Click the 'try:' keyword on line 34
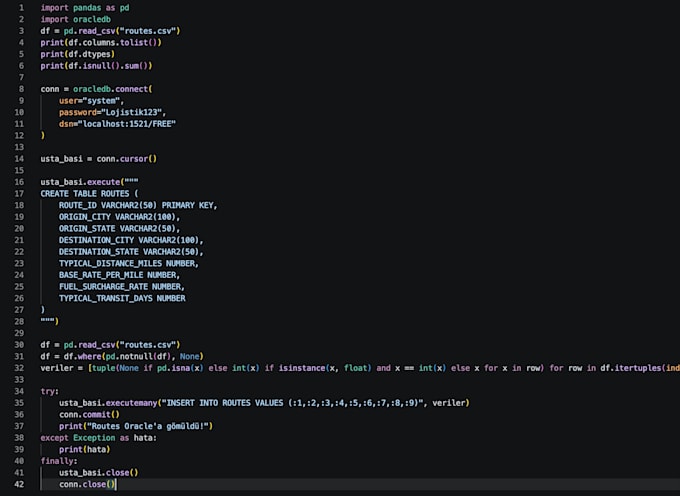This screenshot has width=680, height=496. [x=49, y=392]
